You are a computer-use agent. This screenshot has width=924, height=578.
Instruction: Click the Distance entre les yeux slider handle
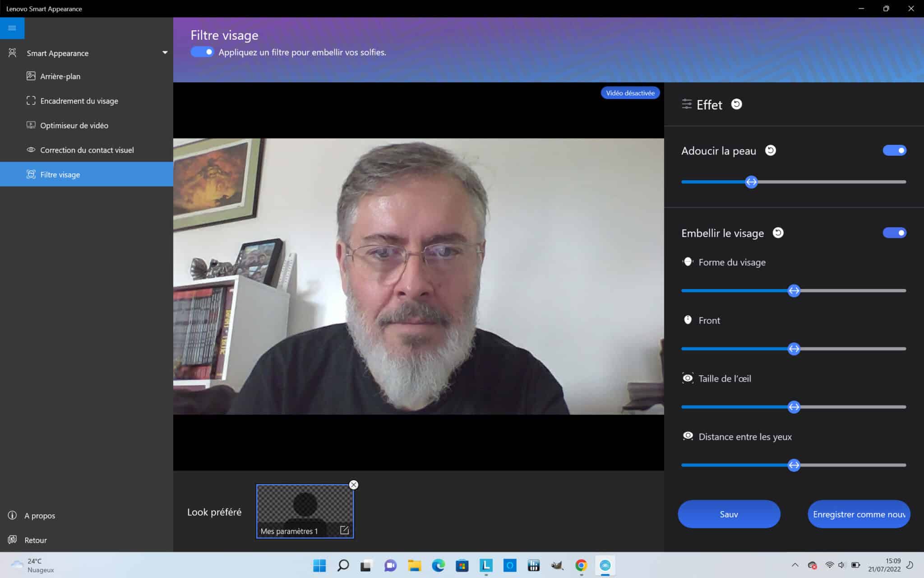tap(794, 465)
